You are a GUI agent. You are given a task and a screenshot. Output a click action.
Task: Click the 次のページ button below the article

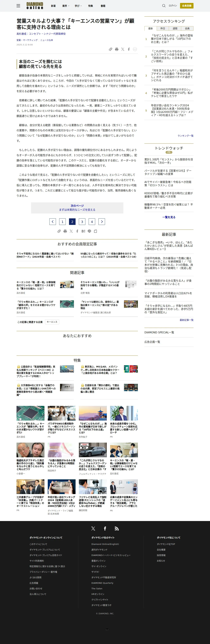77,208
